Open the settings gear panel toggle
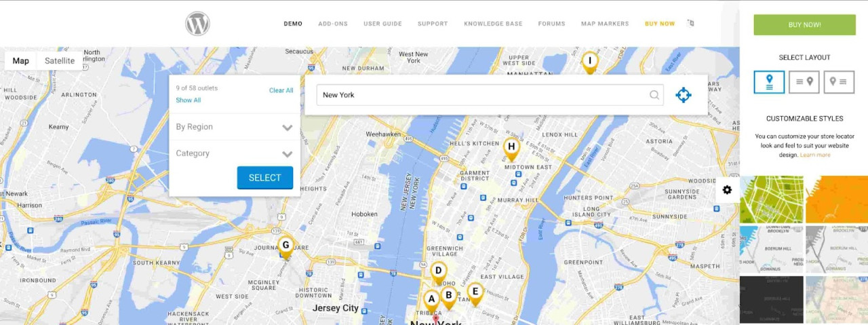The image size is (868, 325). [x=727, y=190]
